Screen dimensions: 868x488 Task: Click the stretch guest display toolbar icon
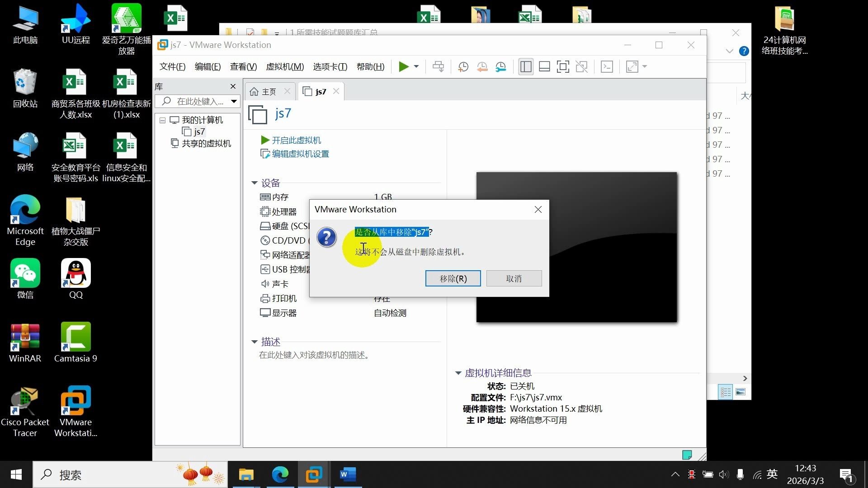632,67
